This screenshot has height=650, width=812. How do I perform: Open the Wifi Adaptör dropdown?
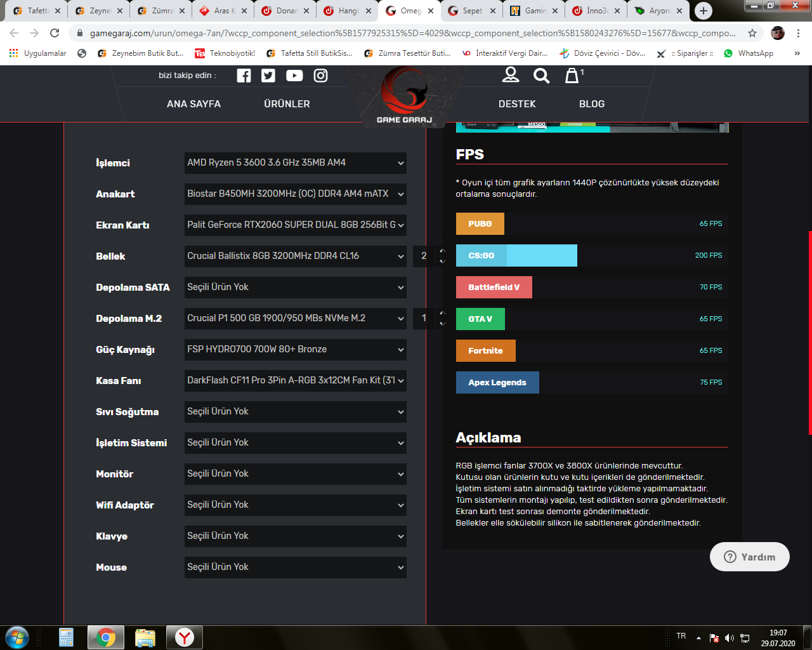point(296,505)
